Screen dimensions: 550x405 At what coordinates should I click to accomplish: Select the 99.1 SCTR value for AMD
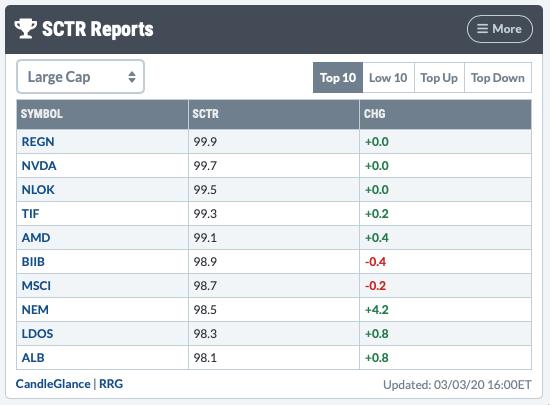[205, 238]
